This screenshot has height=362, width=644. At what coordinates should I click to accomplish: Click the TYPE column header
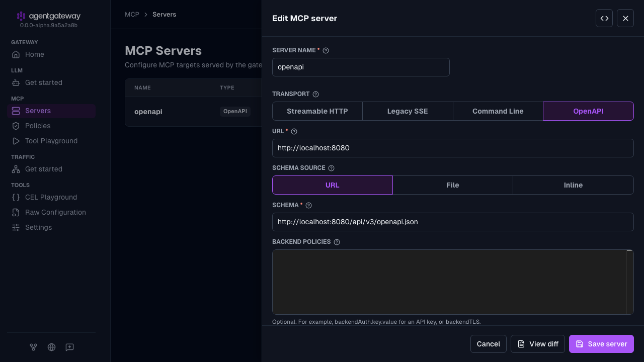(227, 88)
